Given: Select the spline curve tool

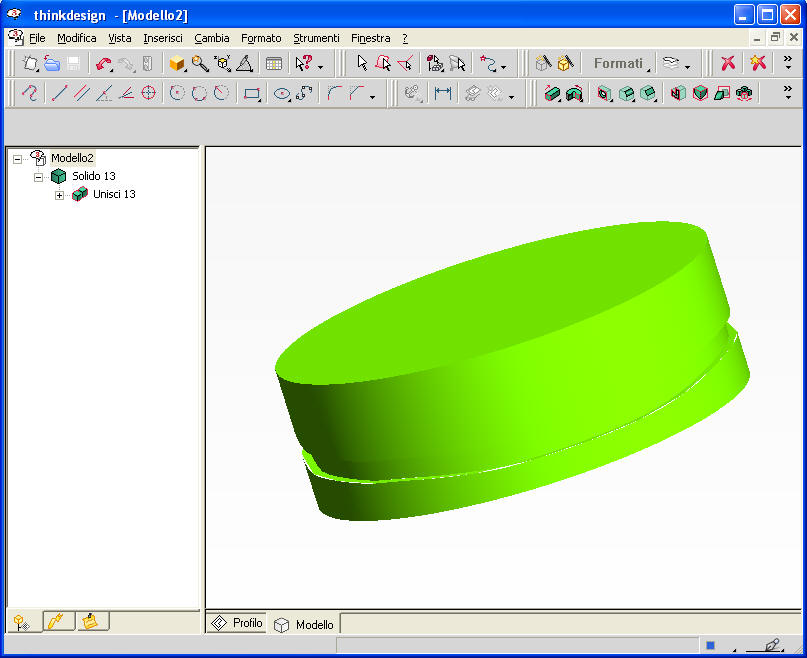Looking at the screenshot, I should click(304, 93).
